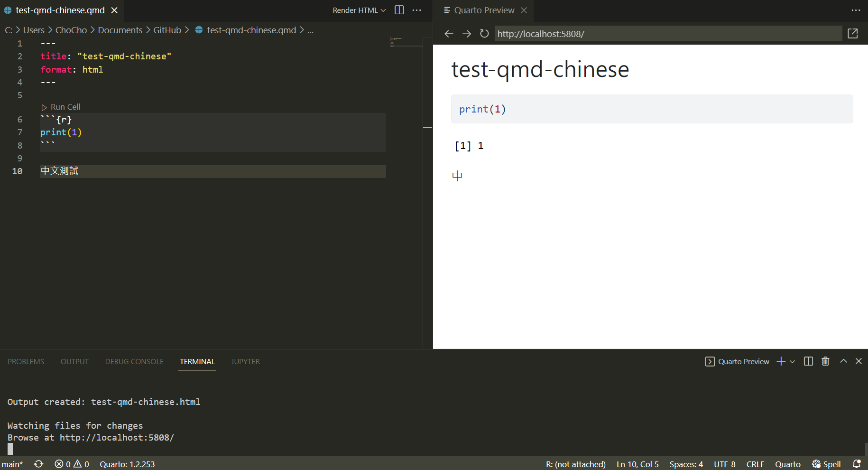Select the Quarto Preview terminal
Image resolution: width=868 pixels, height=470 pixels.
tap(738, 361)
